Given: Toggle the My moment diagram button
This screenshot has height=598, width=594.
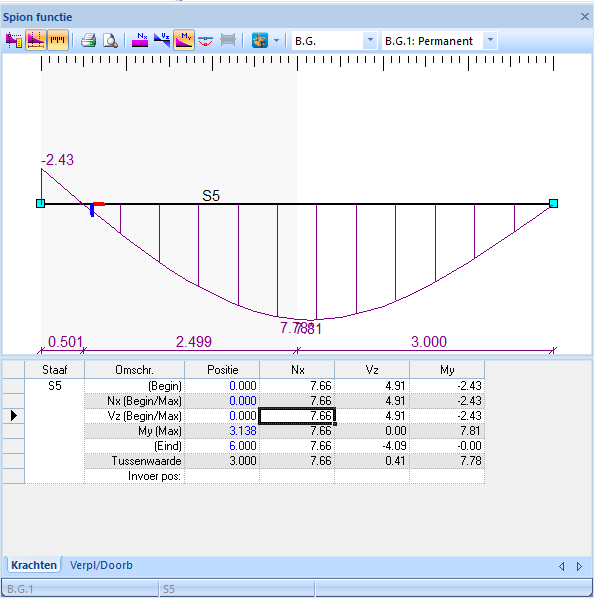Looking at the screenshot, I should pos(184,40).
